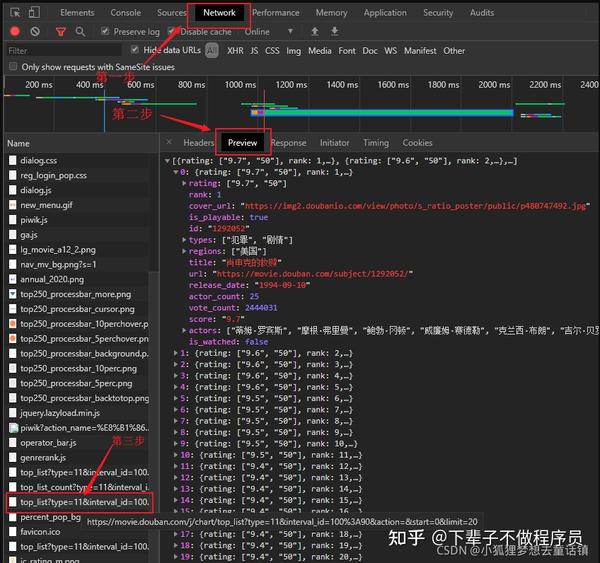This screenshot has width=600, height=563.
Task: Expand item 10 with rank 11
Action: coord(176,455)
